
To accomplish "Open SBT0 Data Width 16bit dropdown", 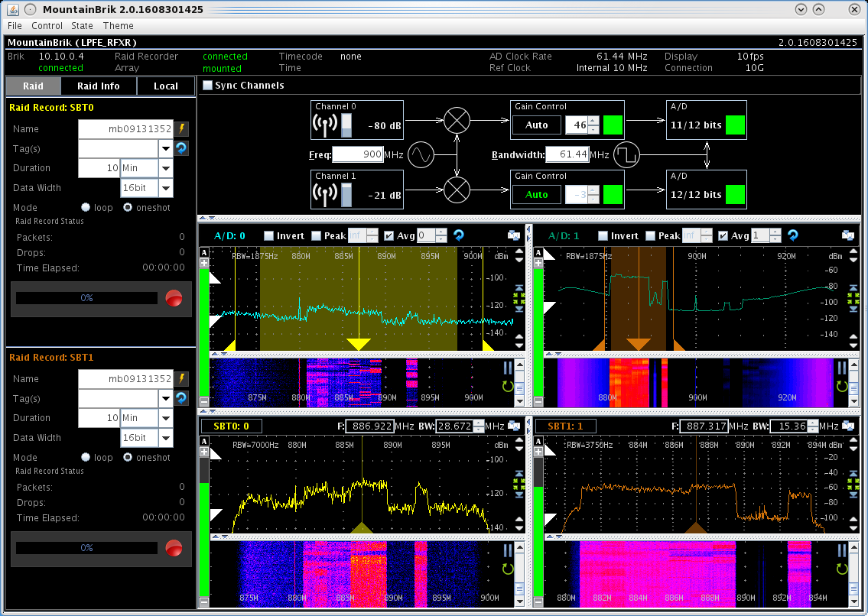I will [165, 187].
